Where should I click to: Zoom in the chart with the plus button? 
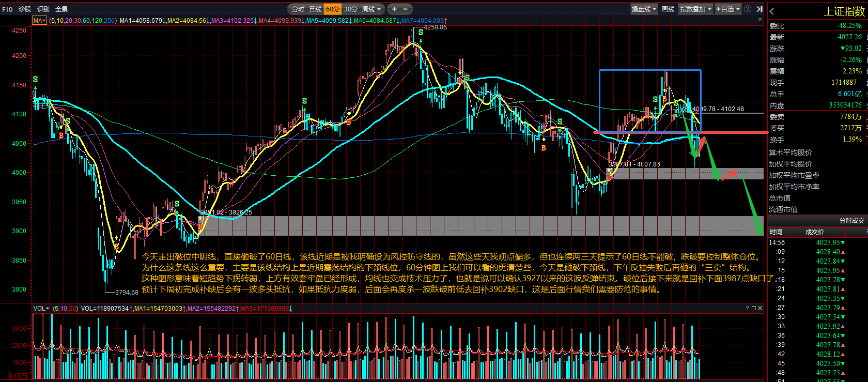click(394, 9)
